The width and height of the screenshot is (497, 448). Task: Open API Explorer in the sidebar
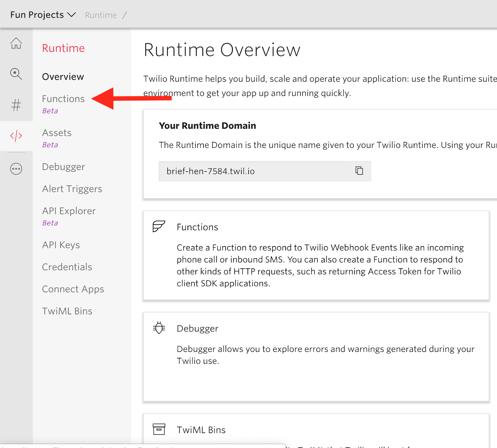pos(69,211)
